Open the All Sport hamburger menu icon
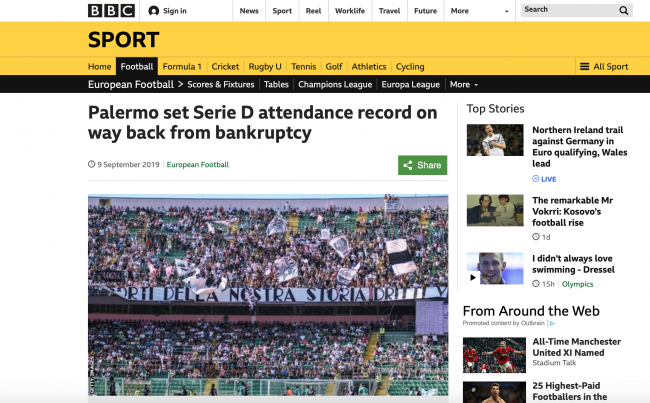The image size is (650, 403). pos(585,66)
